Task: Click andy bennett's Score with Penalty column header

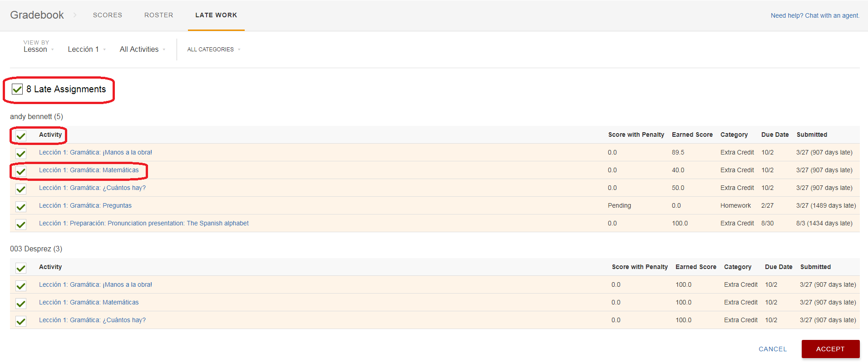Action: point(636,135)
